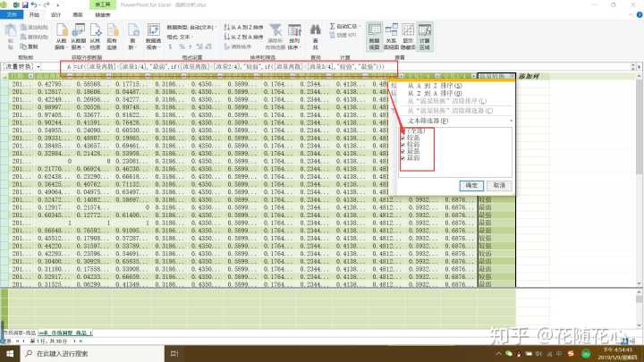644x362 pixels.
Task: Toggle the (全选) select all checkbox
Action: pyautogui.click(x=403, y=131)
